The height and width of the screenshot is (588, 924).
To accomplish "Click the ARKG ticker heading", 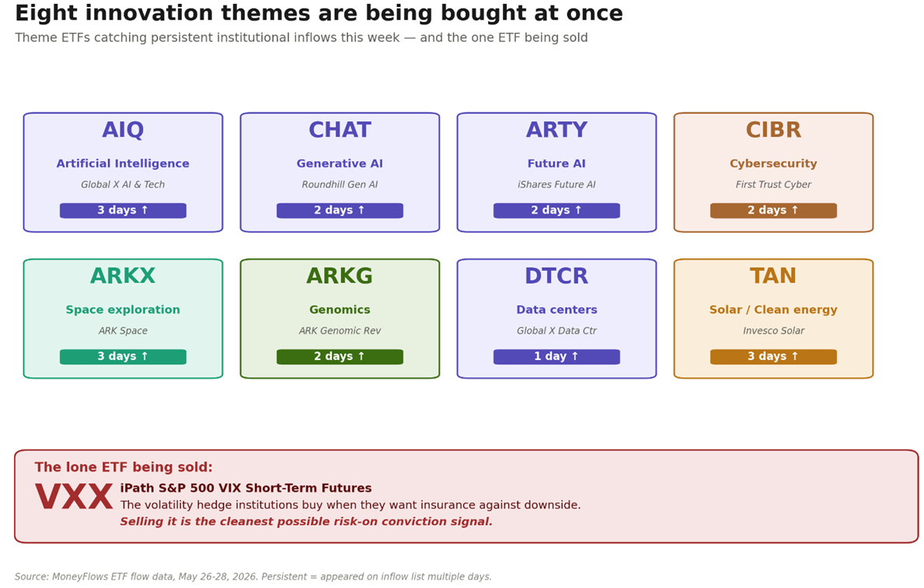I will tap(340, 276).
